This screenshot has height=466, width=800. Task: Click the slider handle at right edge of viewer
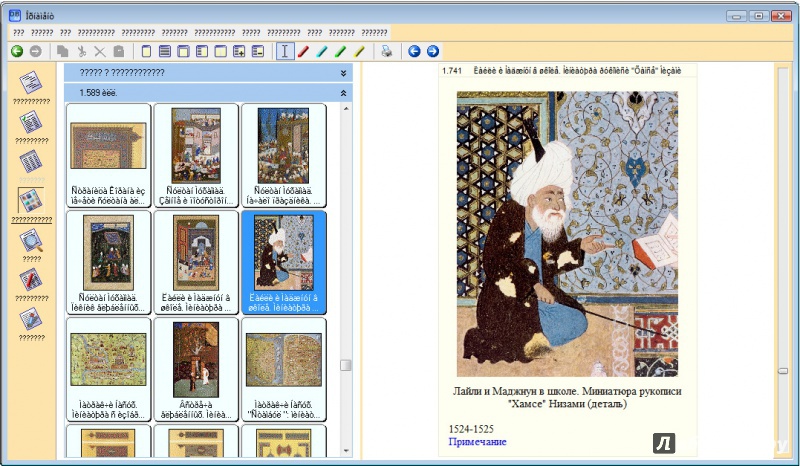point(783,371)
